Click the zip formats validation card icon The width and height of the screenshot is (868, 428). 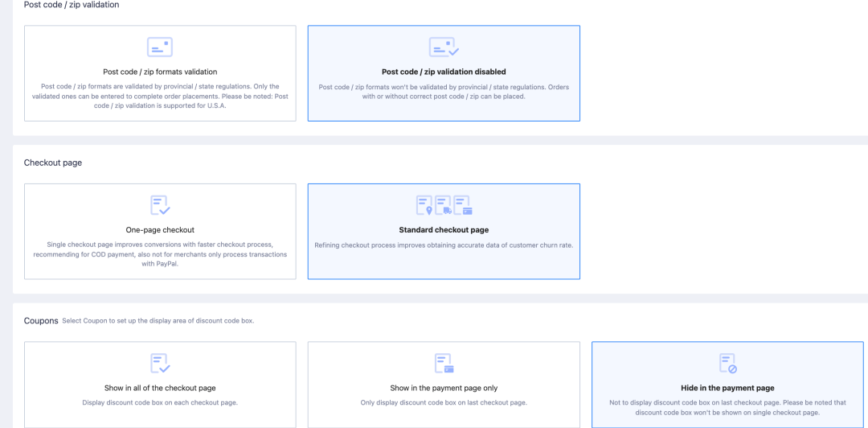click(x=160, y=47)
